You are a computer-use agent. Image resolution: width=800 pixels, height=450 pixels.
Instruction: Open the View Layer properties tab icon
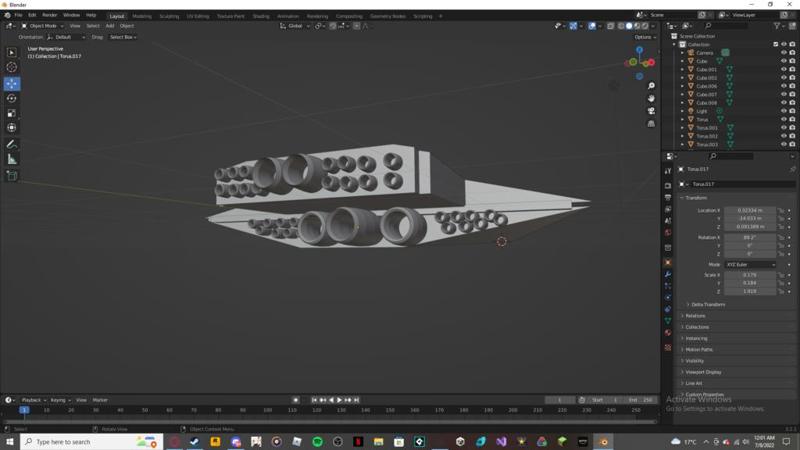tap(668, 209)
